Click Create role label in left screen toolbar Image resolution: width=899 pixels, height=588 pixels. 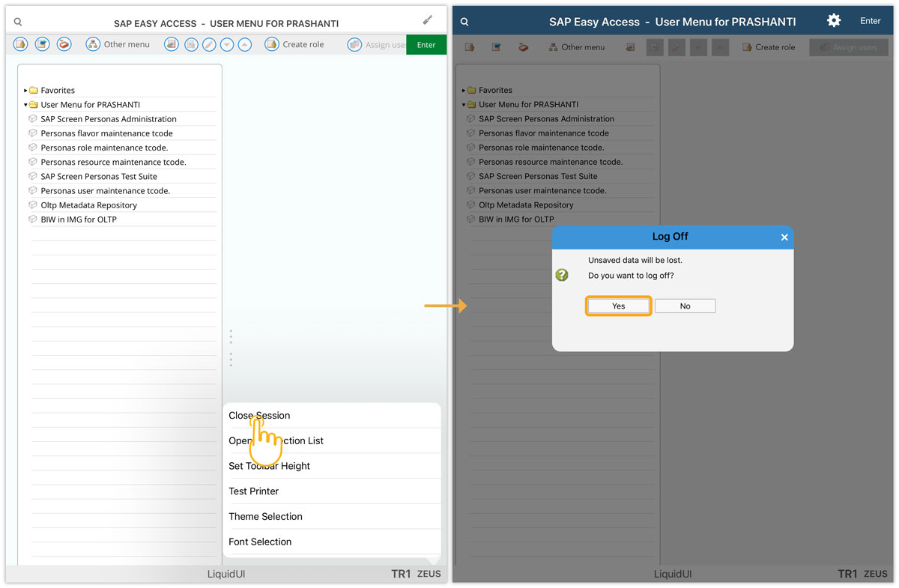[x=303, y=44]
